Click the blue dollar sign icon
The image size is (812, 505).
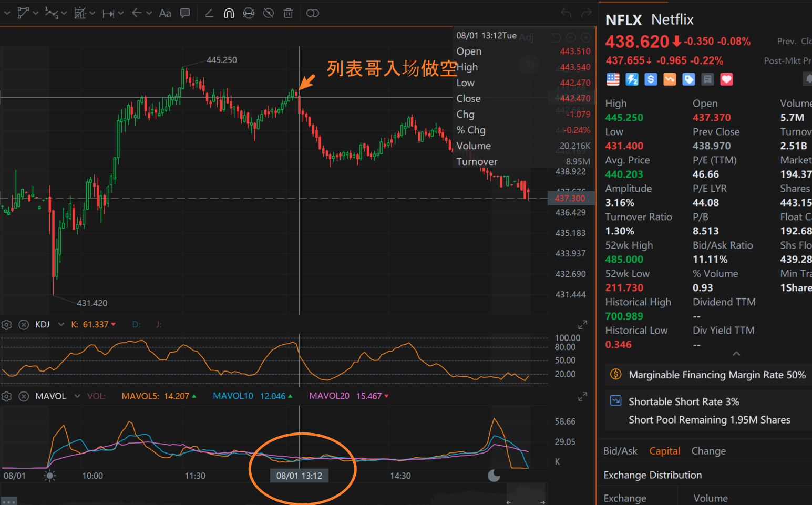651,79
